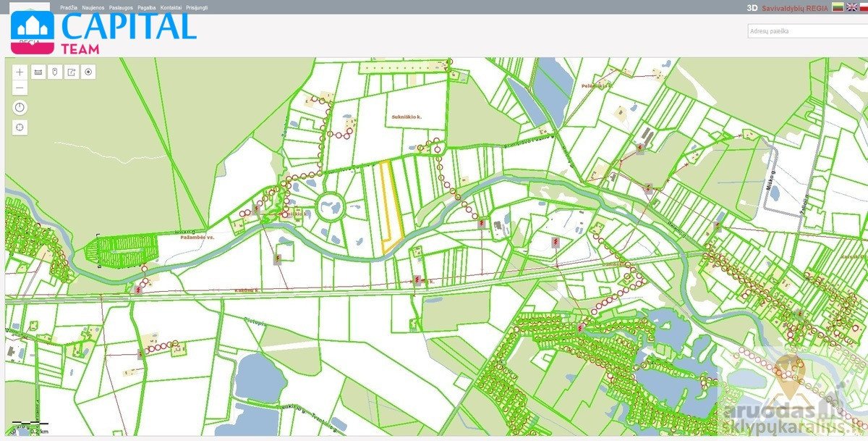This screenshot has width=868, height=441.
Task: Open the Savivaldybių REGIA link
Action: (795, 8)
